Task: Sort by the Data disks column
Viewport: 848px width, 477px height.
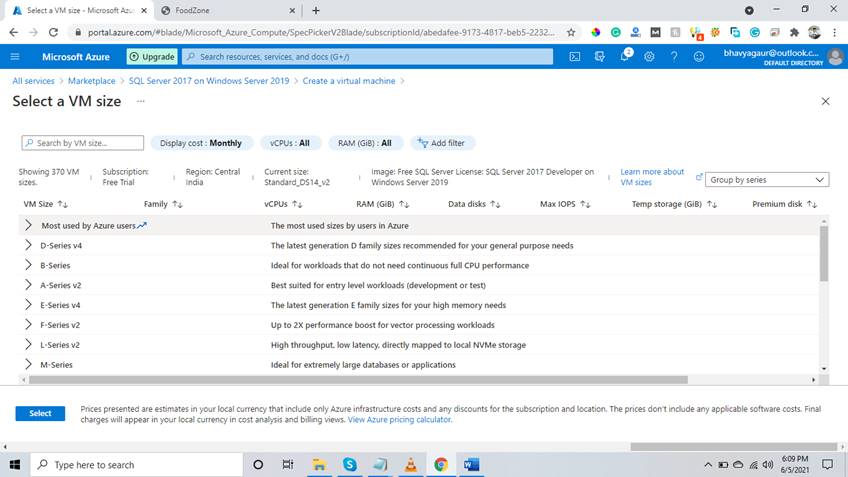Action: [x=474, y=204]
